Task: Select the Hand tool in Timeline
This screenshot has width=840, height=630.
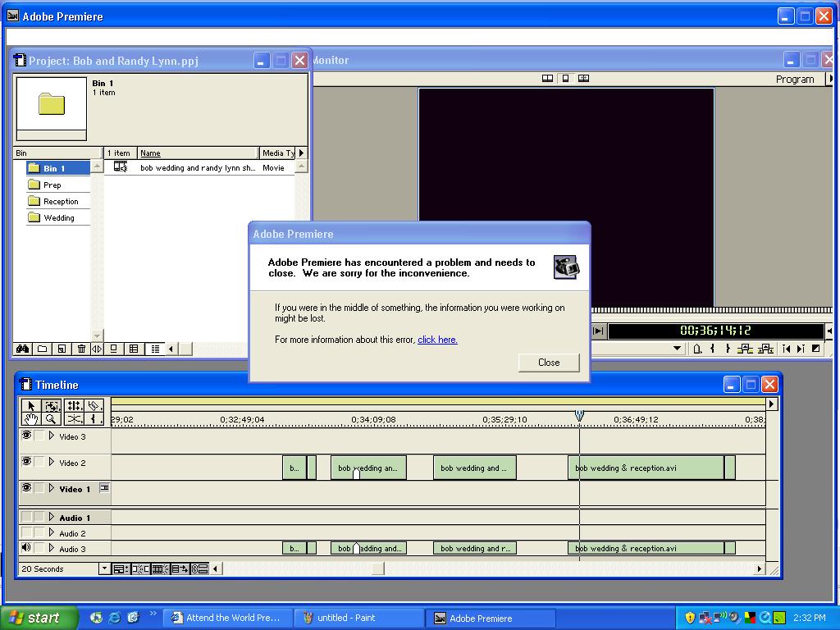Action: (x=31, y=419)
